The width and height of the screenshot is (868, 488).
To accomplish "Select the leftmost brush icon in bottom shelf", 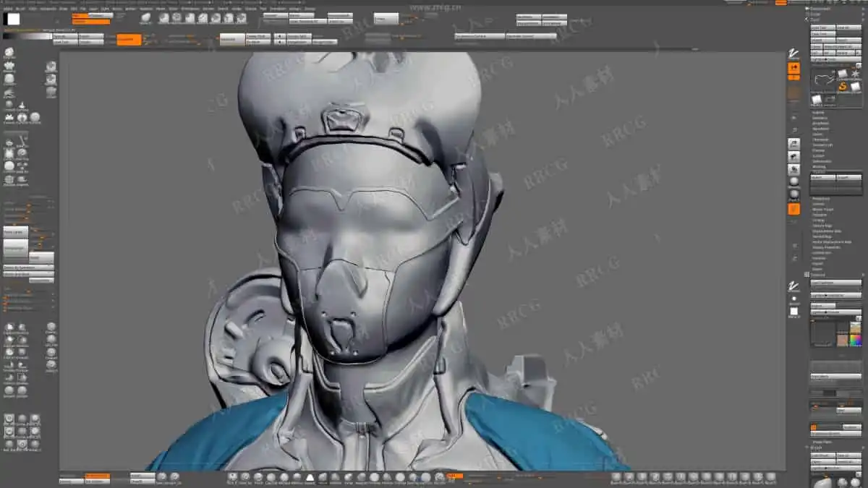I will [232, 477].
